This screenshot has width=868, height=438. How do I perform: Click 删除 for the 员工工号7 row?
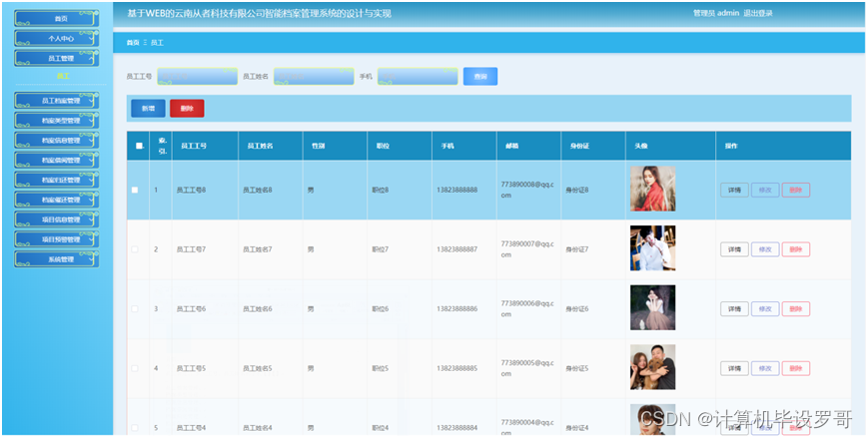pos(796,249)
